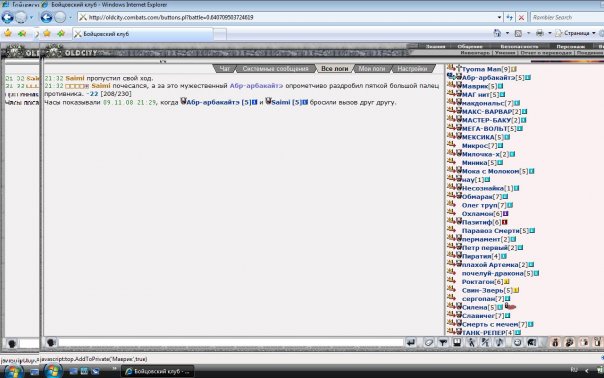This screenshot has width=604, height=378.
Task: Click player name МАСТЕР-БАКУ in user list
Action: point(487,120)
